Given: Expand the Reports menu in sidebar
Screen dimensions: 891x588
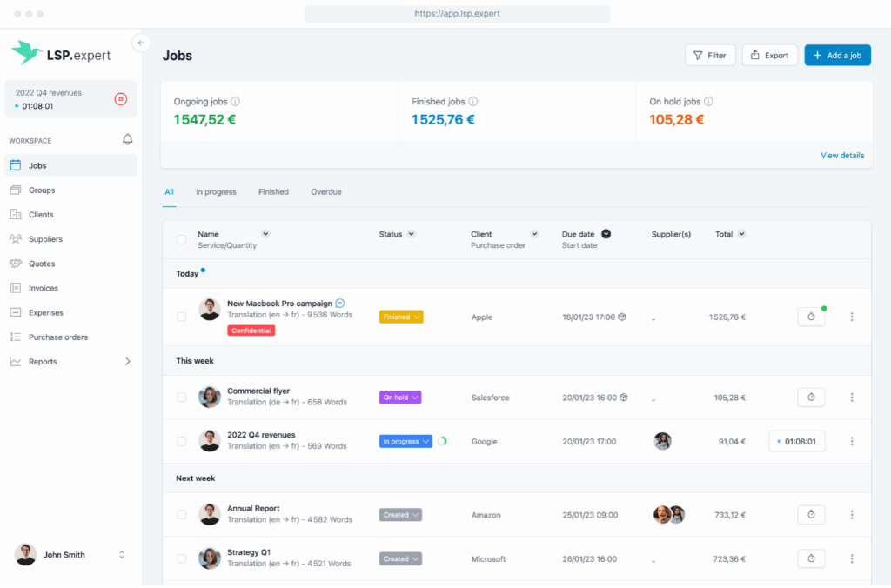Looking at the screenshot, I should point(128,362).
